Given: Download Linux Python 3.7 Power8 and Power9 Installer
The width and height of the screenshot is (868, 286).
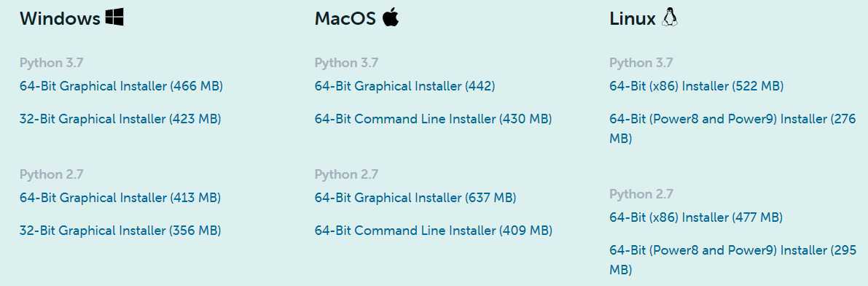Looking at the screenshot, I should 732,128.
